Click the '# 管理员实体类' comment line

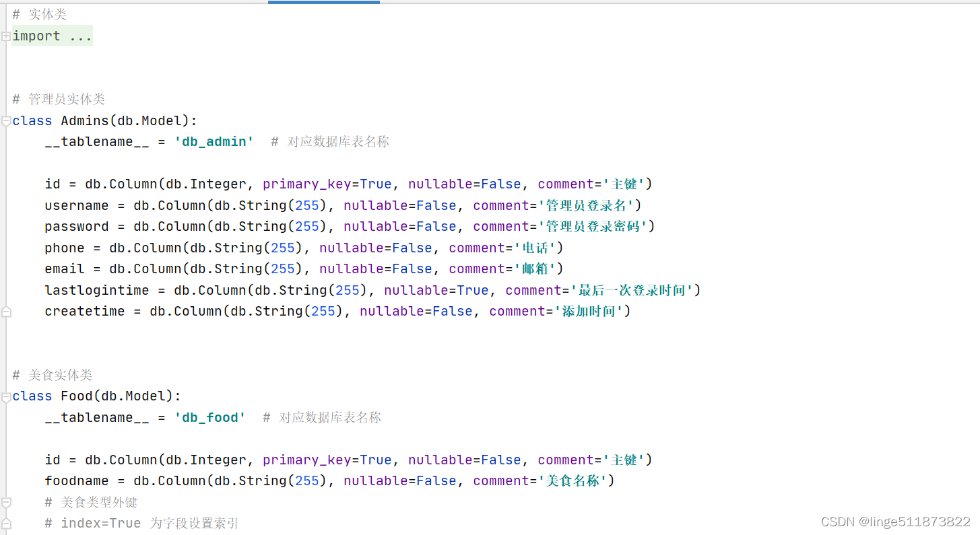click(x=59, y=100)
